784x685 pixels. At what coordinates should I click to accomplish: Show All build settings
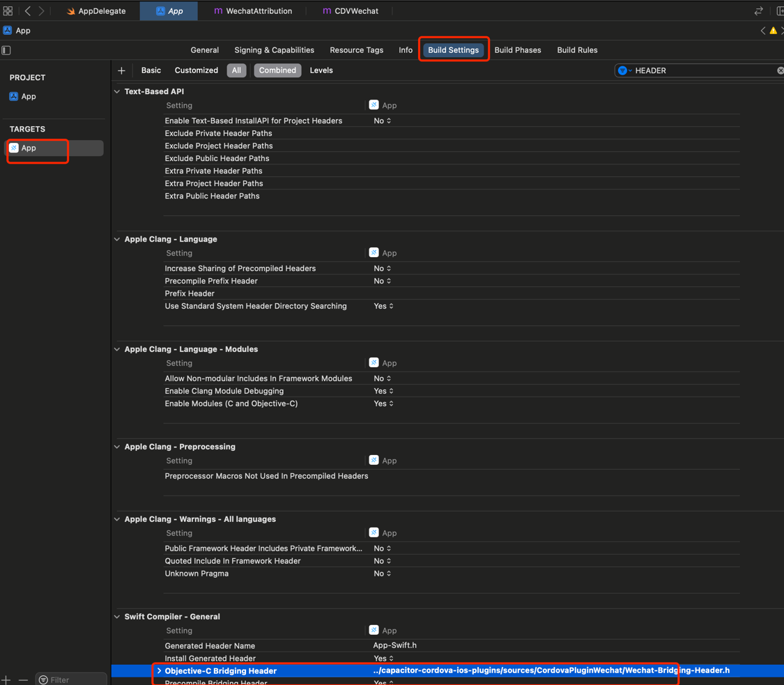tap(236, 70)
